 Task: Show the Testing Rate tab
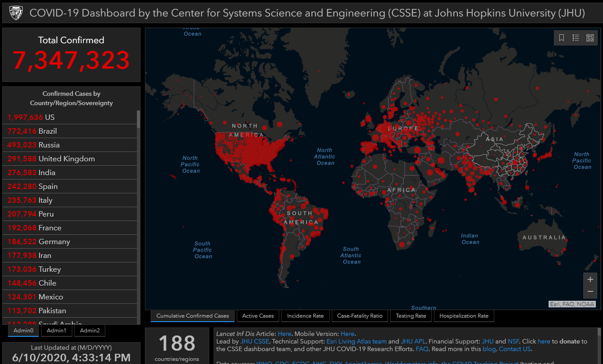pyautogui.click(x=411, y=316)
